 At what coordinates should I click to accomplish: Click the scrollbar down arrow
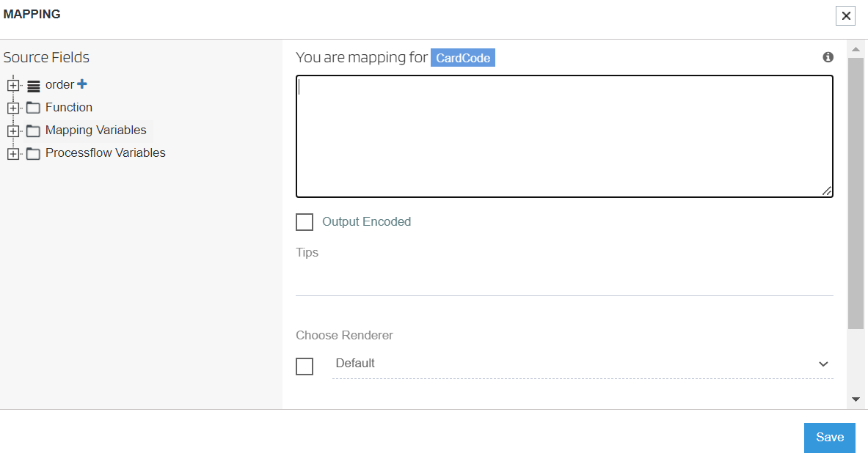coord(856,399)
